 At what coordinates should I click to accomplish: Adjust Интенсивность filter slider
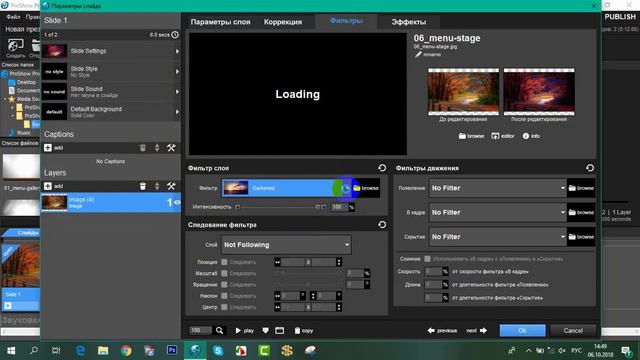pos(279,207)
